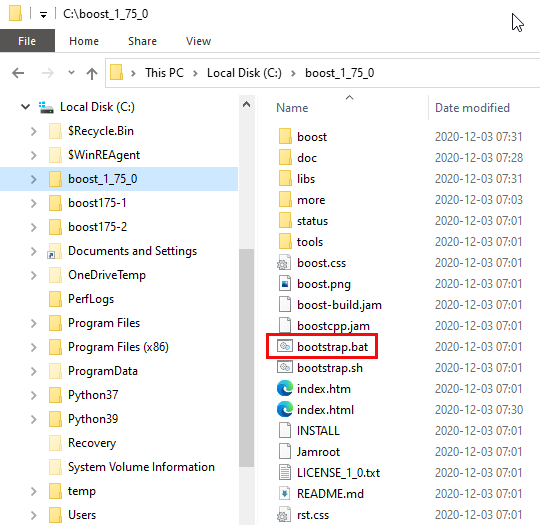The height and width of the screenshot is (525, 540).
Task: Select the tools folder icon
Action: 285,242
